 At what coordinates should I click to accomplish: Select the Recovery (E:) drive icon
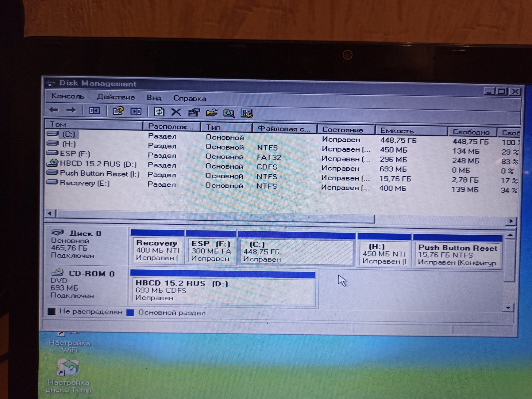[52, 182]
